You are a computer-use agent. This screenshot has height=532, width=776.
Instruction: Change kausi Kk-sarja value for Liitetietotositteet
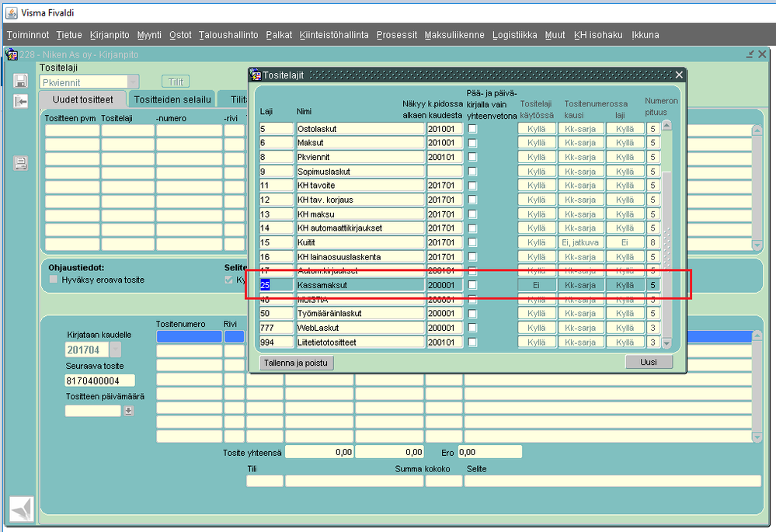pos(580,342)
